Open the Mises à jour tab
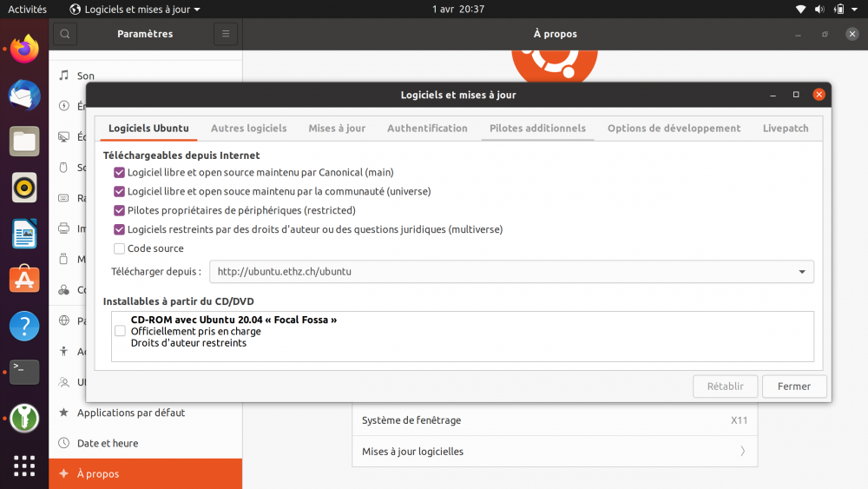 click(337, 129)
